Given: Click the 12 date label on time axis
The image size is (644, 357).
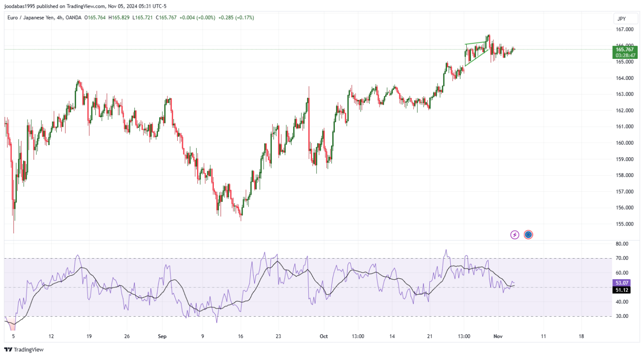Looking at the screenshot, I should click(x=51, y=336).
